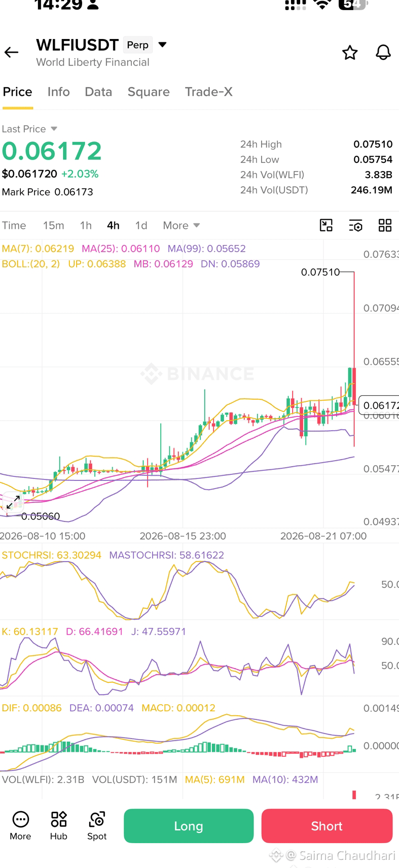Screen dimensions: 399x868
Task: Switch to the Square tab
Action: (149, 92)
